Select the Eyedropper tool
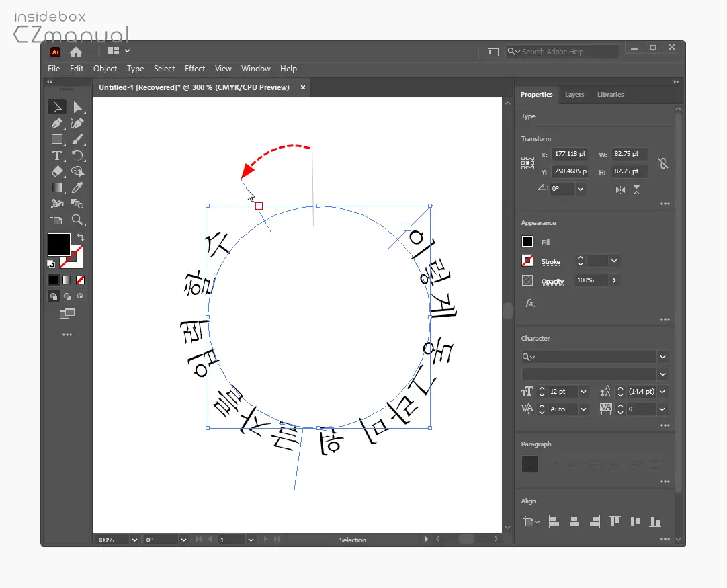 77,187
